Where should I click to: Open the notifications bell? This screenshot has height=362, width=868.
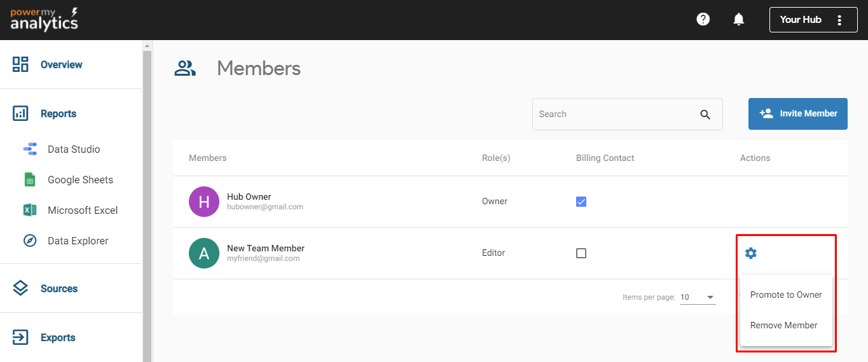738,20
